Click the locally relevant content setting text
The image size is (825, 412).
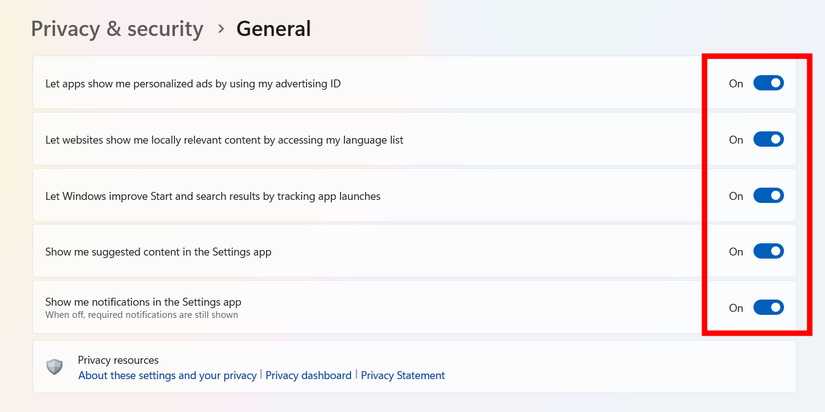(224, 140)
